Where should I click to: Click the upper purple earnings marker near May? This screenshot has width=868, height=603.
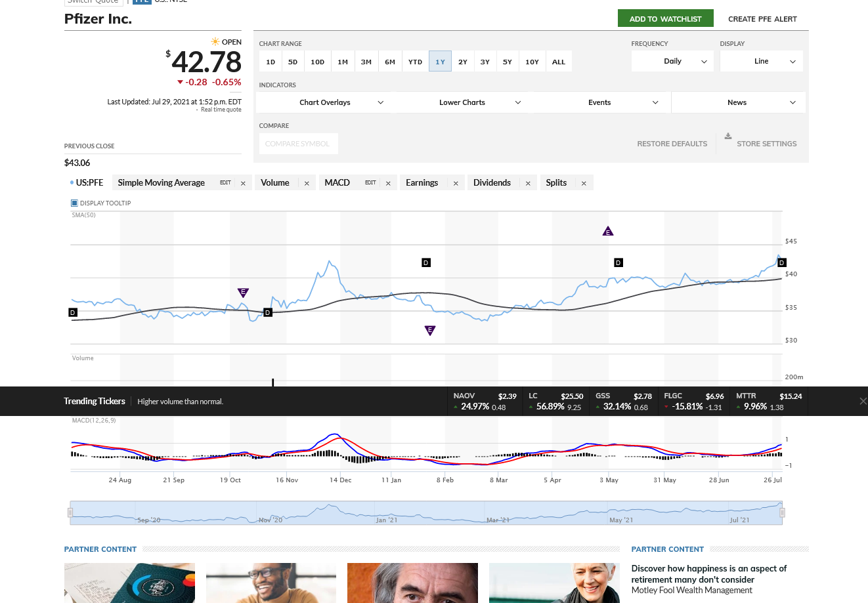click(x=608, y=231)
